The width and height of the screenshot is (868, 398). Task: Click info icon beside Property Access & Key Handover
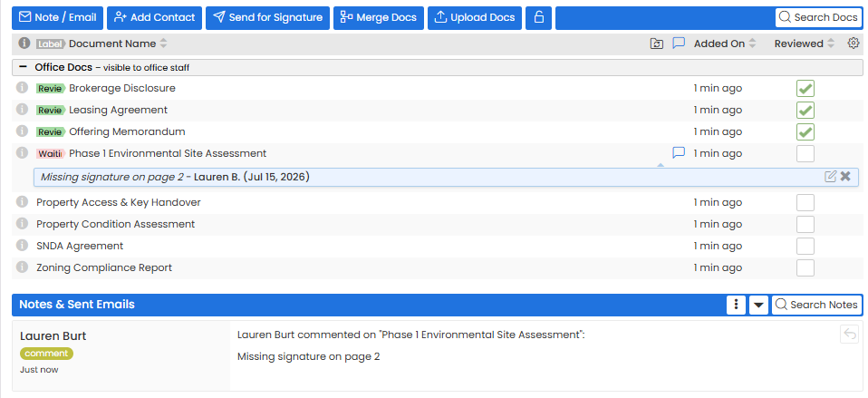point(22,201)
